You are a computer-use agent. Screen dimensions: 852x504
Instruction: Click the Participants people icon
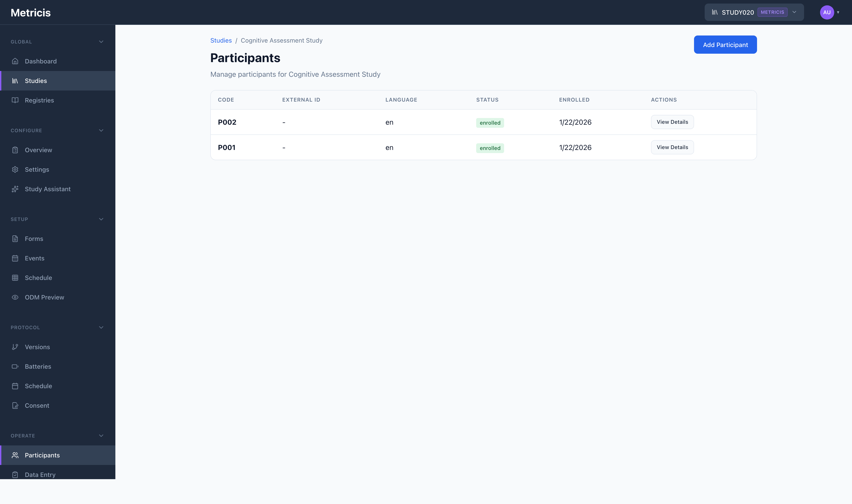point(15,455)
